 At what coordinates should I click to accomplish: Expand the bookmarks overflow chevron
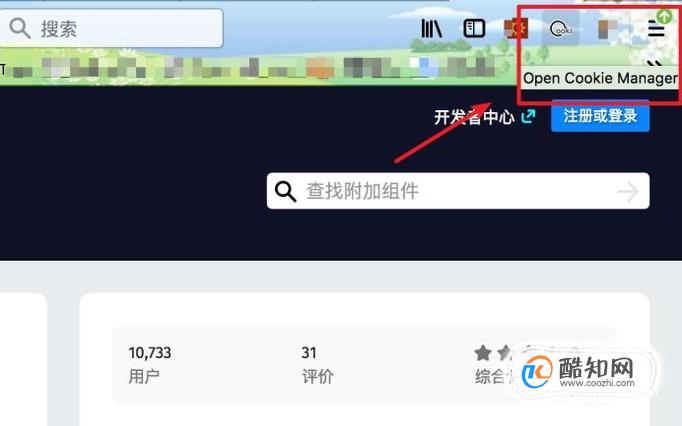[655, 64]
